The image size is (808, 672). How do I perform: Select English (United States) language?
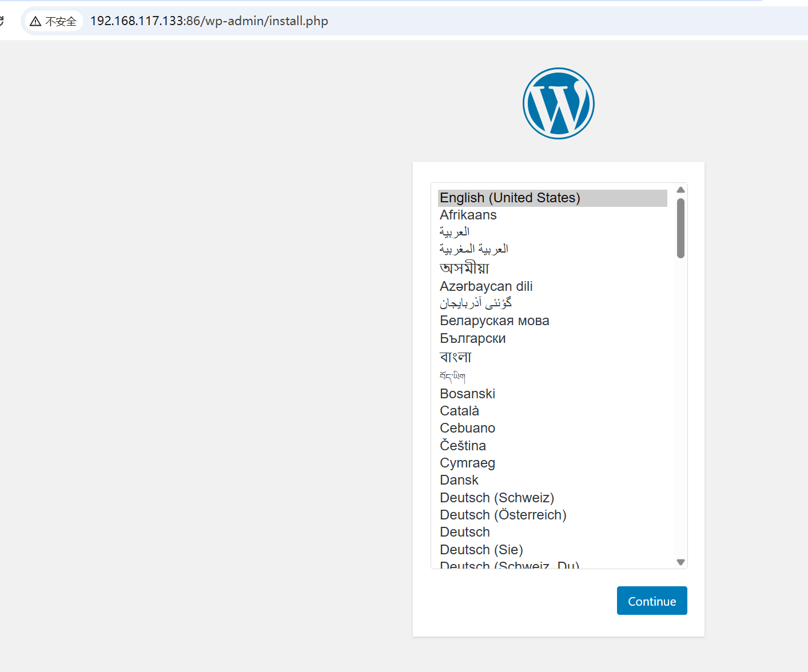(552, 198)
